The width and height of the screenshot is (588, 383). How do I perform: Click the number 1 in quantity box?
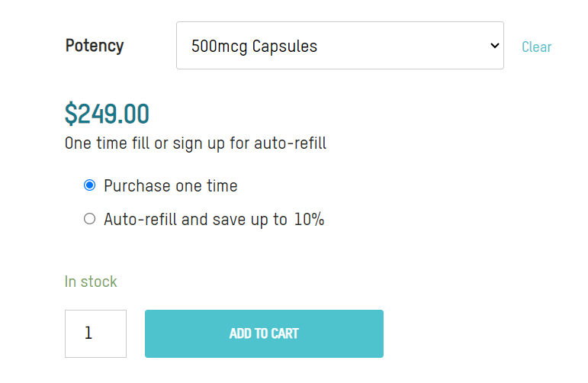tap(88, 333)
